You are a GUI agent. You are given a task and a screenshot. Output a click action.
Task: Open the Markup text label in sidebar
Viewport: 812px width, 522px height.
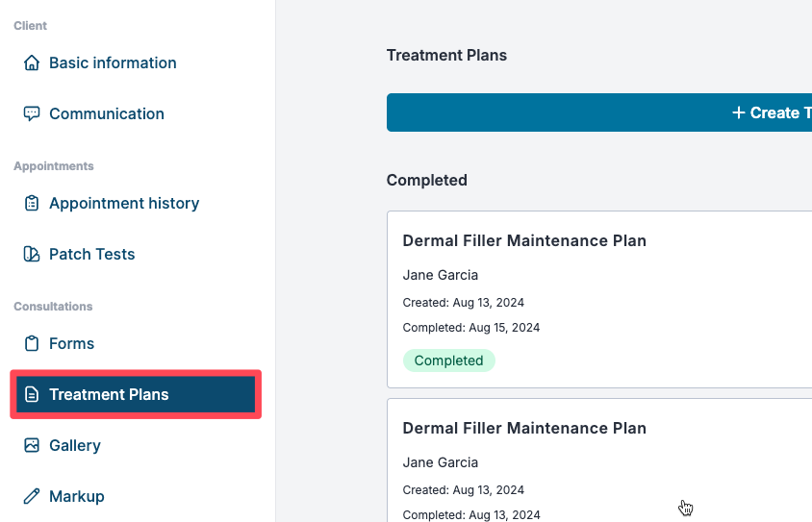click(x=77, y=497)
